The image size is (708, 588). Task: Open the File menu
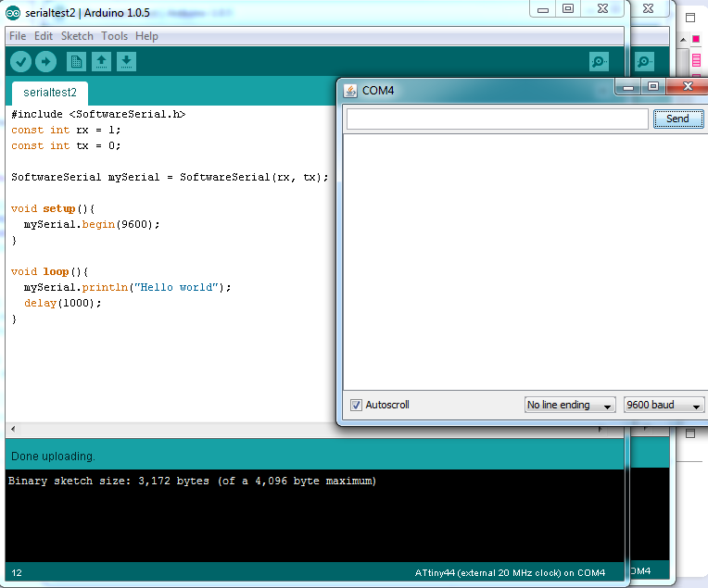(x=18, y=36)
